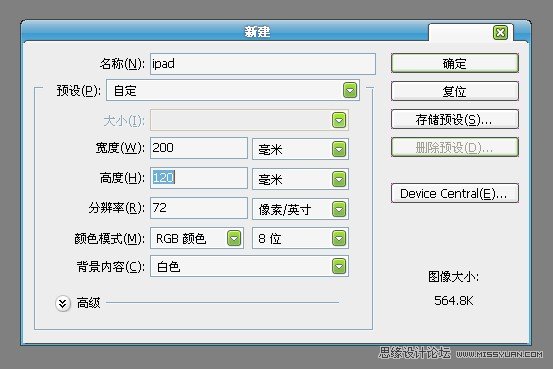Image resolution: width=553 pixels, height=369 pixels.
Task: Click the 背景内容(C): label
Action: pyautogui.click(x=111, y=266)
